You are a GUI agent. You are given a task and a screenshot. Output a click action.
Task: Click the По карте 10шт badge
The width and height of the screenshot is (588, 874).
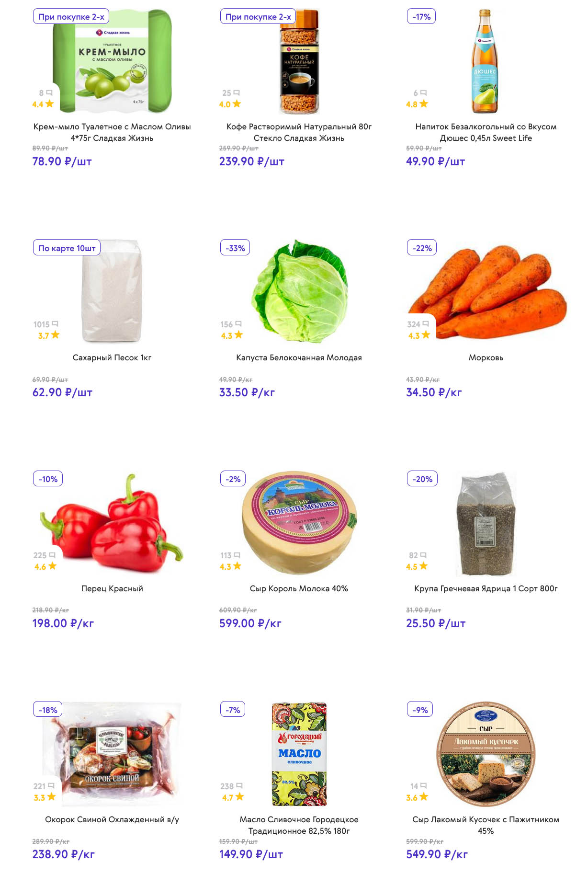click(67, 248)
